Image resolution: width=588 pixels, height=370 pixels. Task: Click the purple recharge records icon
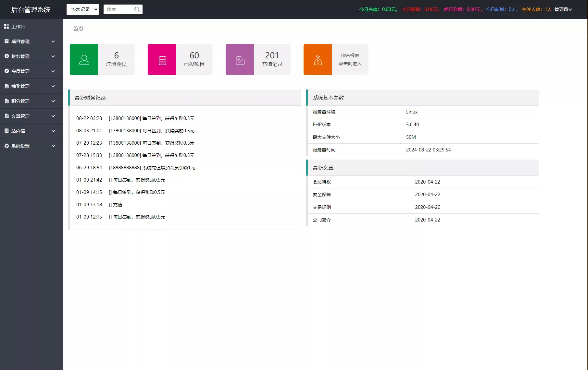(240, 60)
